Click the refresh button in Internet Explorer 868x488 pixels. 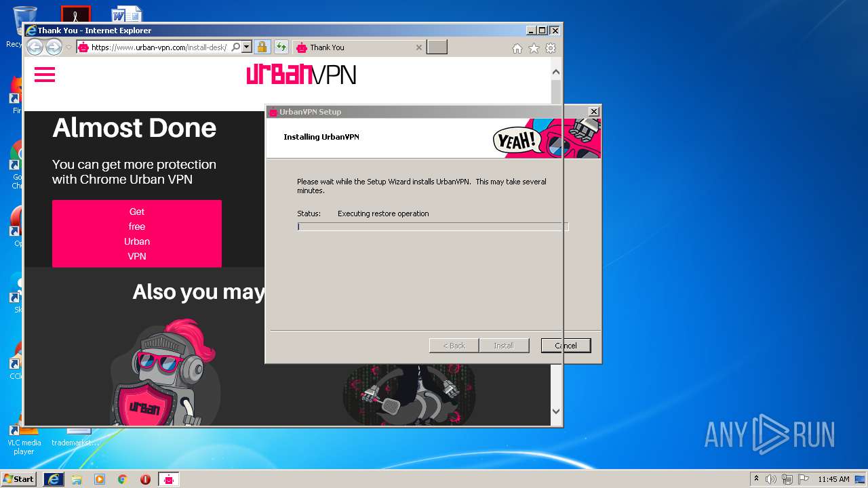point(281,47)
